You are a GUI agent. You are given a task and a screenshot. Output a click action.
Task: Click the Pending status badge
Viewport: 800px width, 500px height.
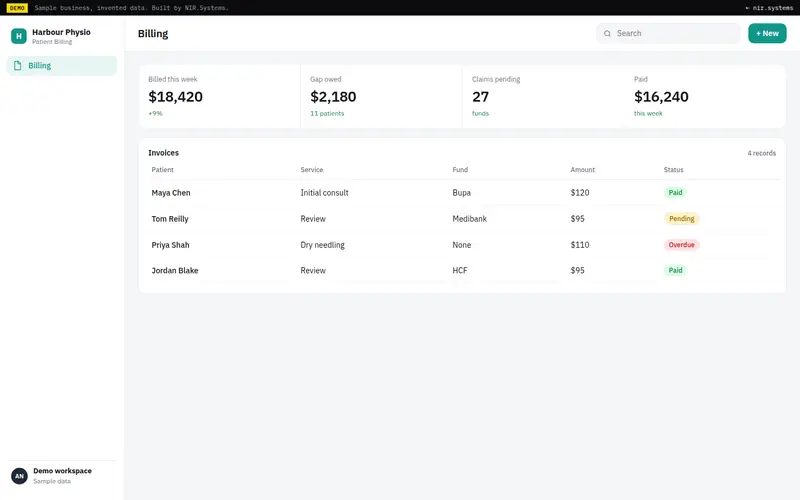coord(681,219)
